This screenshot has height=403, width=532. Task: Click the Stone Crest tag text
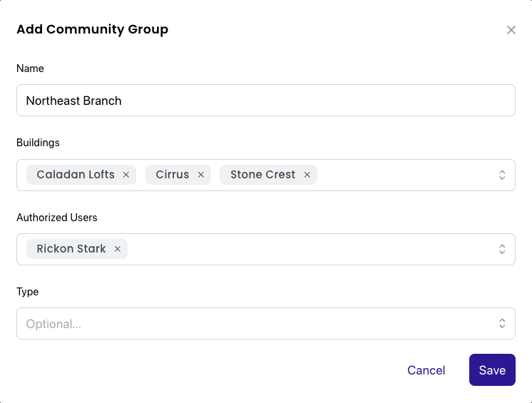tap(263, 174)
